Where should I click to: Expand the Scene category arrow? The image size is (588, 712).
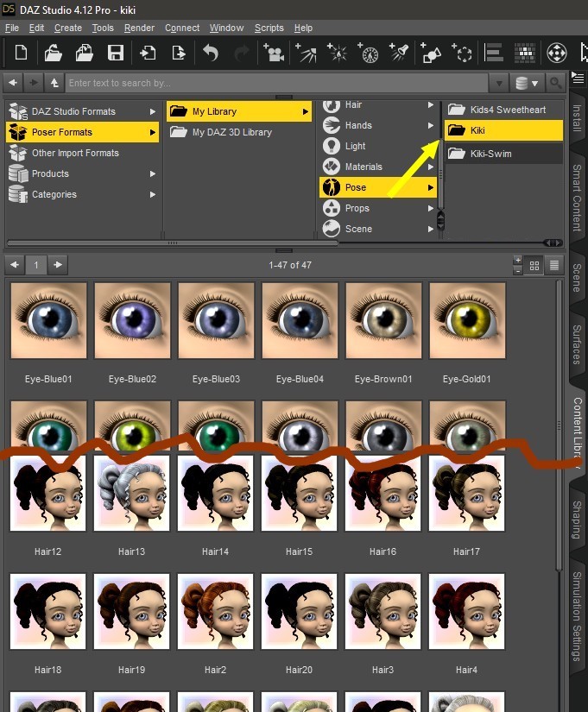point(430,230)
